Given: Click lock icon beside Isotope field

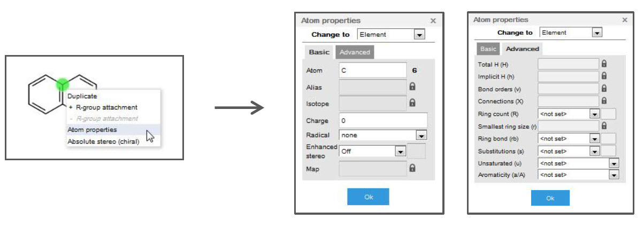Looking at the screenshot, I should [x=412, y=103].
